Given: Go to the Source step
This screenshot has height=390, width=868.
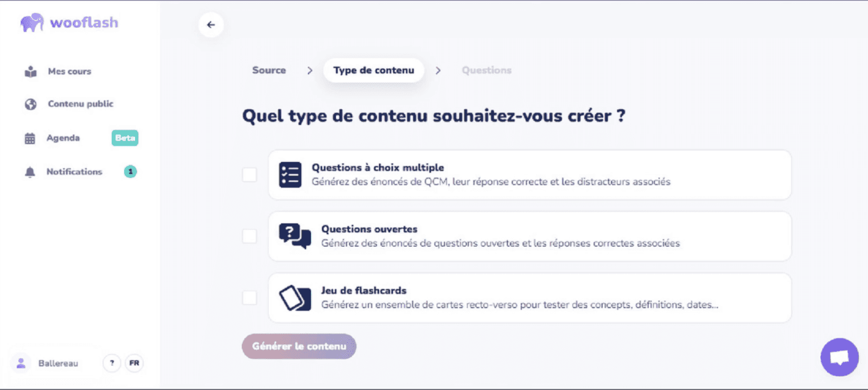Looking at the screenshot, I should 269,70.
